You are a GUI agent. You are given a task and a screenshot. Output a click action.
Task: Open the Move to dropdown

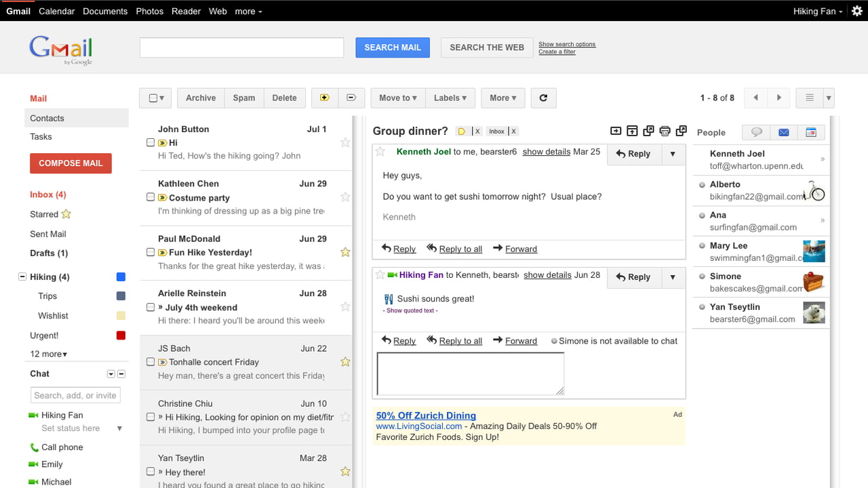click(398, 98)
